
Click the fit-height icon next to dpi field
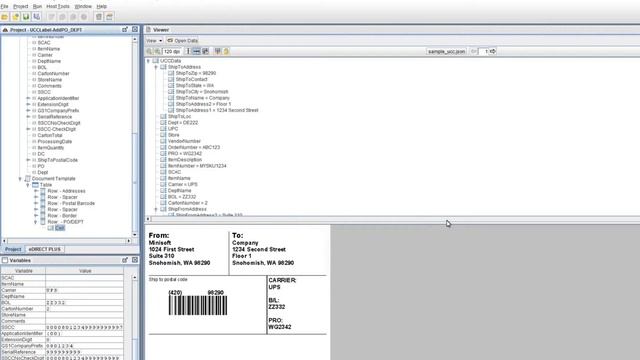pyautogui.click(x=188, y=51)
